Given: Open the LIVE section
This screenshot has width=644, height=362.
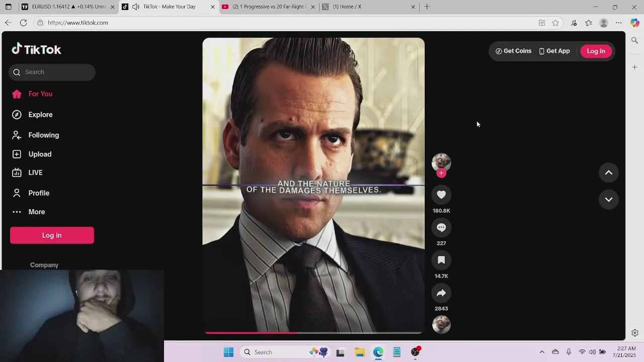Looking at the screenshot, I should (x=27, y=172).
